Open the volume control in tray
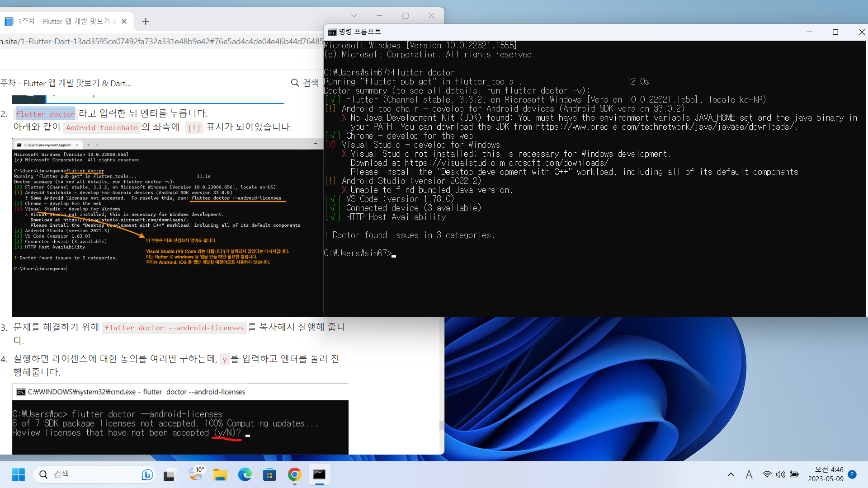This screenshot has height=488, width=868. (780, 474)
